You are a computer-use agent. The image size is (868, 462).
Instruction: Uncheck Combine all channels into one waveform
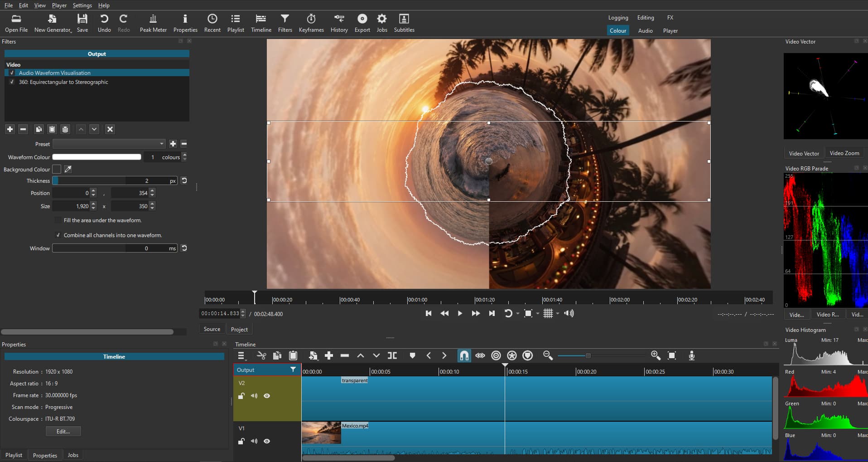click(x=58, y=235)
